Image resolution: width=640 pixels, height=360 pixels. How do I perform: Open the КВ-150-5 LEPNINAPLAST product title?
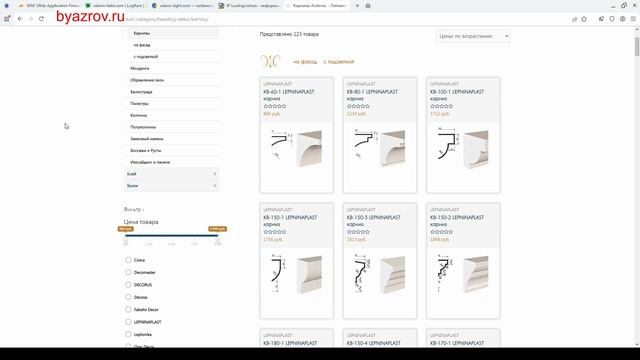coord(374,221)
